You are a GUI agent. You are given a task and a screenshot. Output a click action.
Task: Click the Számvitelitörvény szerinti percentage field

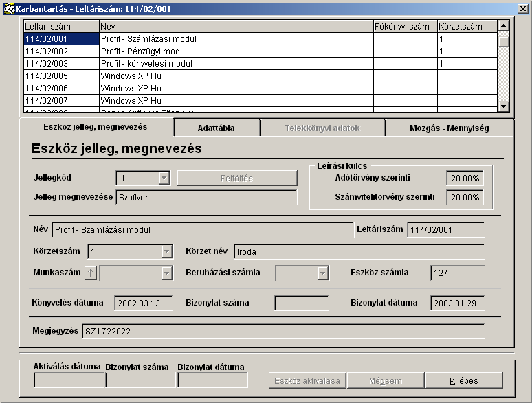pyautogui.click(x=465, y=197)
